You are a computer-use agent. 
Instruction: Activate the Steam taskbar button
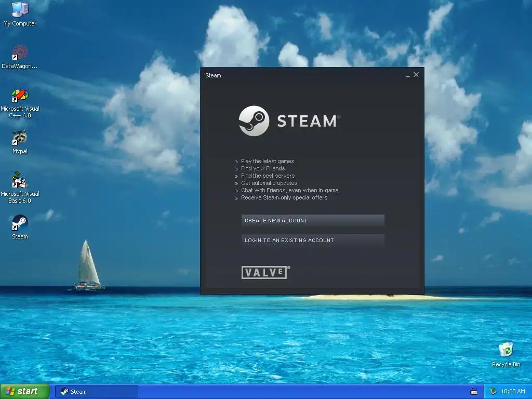[97, 392]
